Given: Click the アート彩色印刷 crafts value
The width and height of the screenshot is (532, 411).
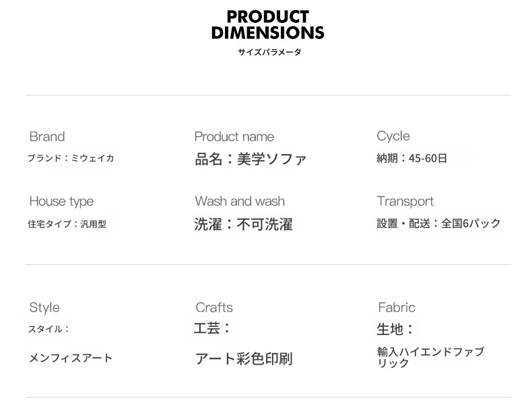Looking at the screenshot, I should point(244,359).
